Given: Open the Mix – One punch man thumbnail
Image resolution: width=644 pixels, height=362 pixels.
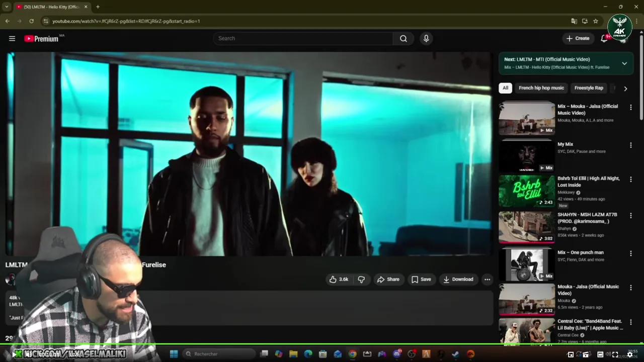Looking at the screenshot, I should [x=527, y=264].
